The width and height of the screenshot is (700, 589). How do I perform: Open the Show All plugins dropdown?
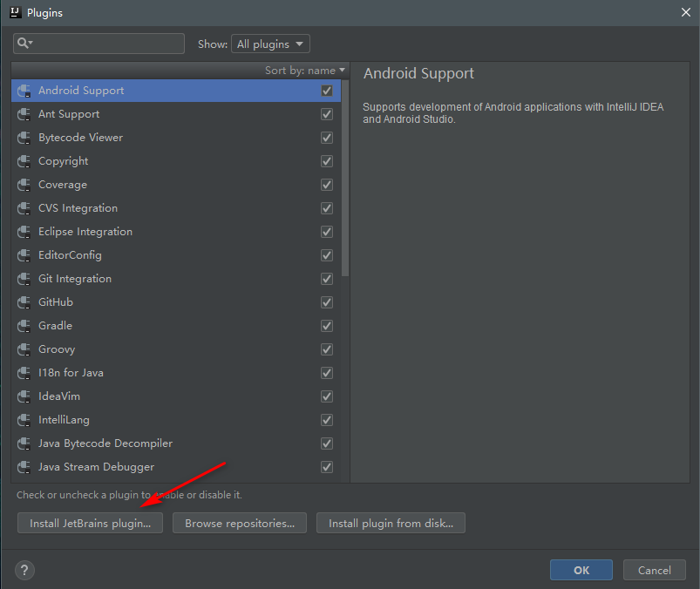click(270, 44)
